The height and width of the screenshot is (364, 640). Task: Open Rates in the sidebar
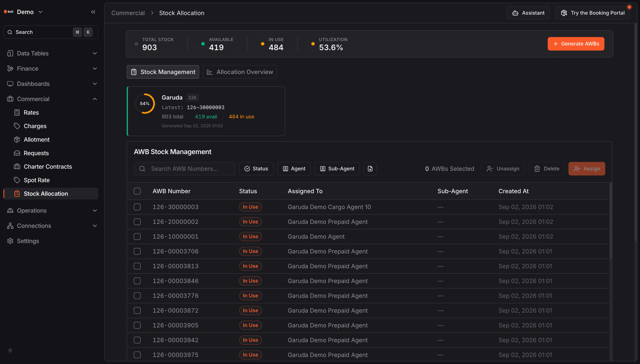coord(51,112)
